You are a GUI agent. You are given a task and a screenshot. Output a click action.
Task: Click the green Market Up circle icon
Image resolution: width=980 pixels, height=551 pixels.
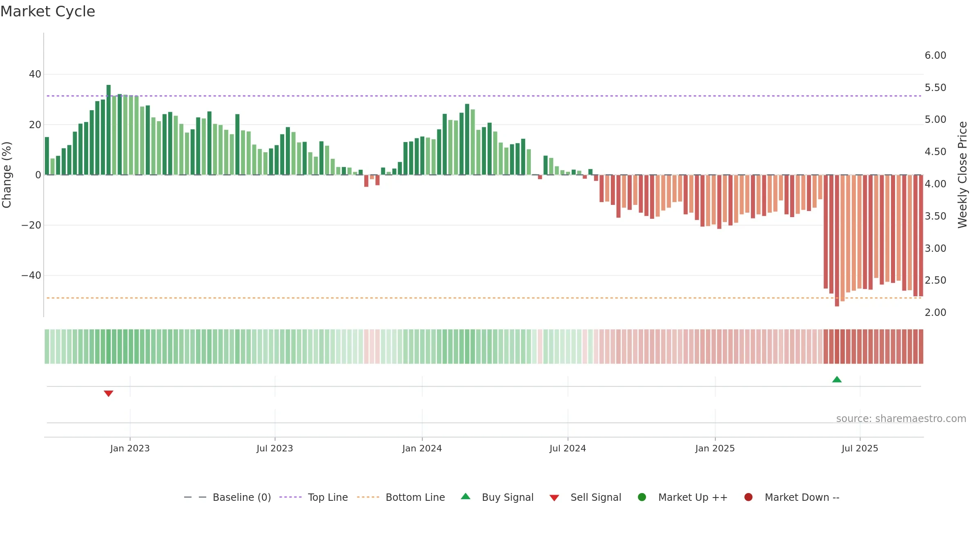tap(642, 497)
